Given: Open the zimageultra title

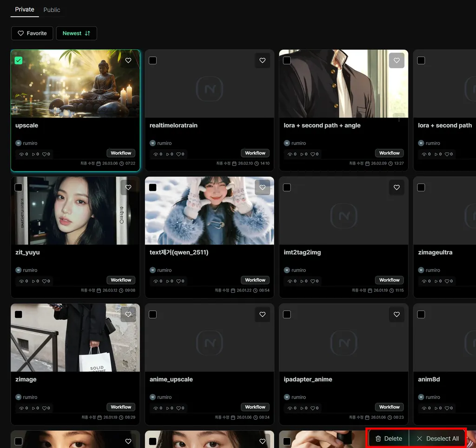Looking at the screenshot, I should click(435, 252).
